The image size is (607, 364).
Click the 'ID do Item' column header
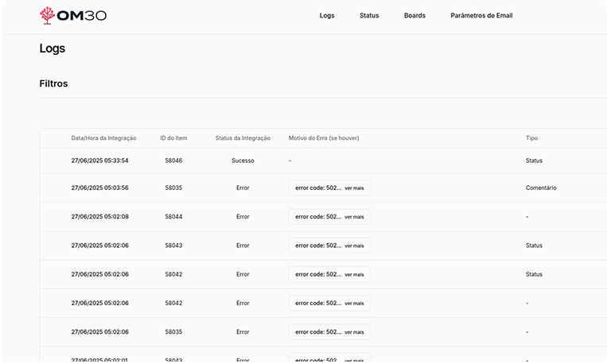click(173, 138)
